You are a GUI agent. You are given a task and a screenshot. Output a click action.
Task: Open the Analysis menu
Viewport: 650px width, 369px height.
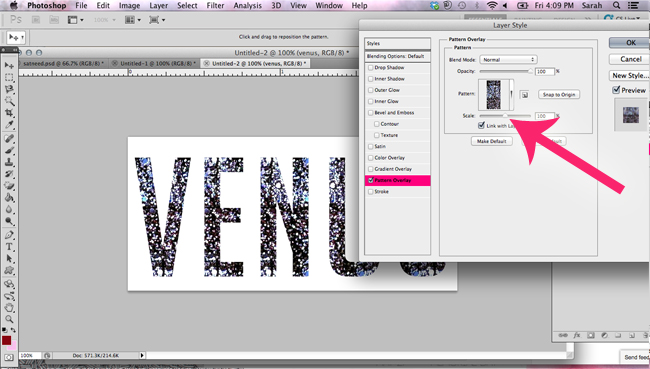point(247,5)
